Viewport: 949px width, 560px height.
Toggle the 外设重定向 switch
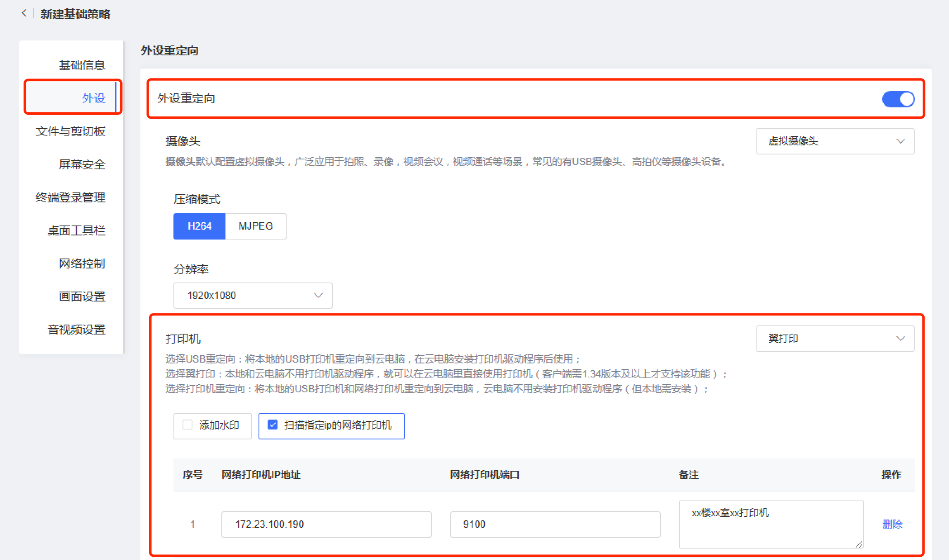[x=898, y=99]
